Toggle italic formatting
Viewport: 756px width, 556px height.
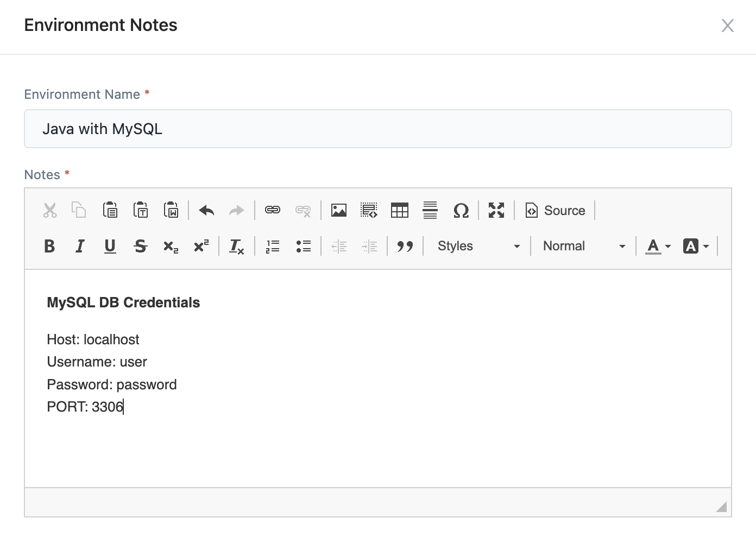coord(80,245)
